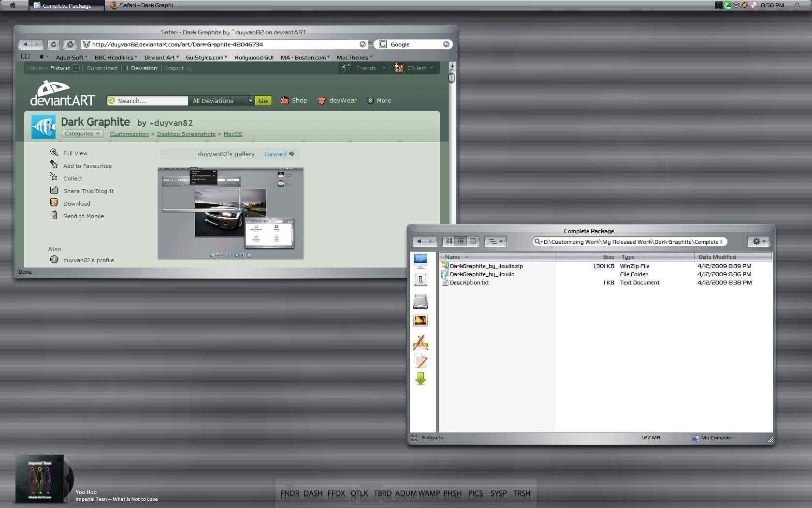Click the green Go search button

pos(263,101)
